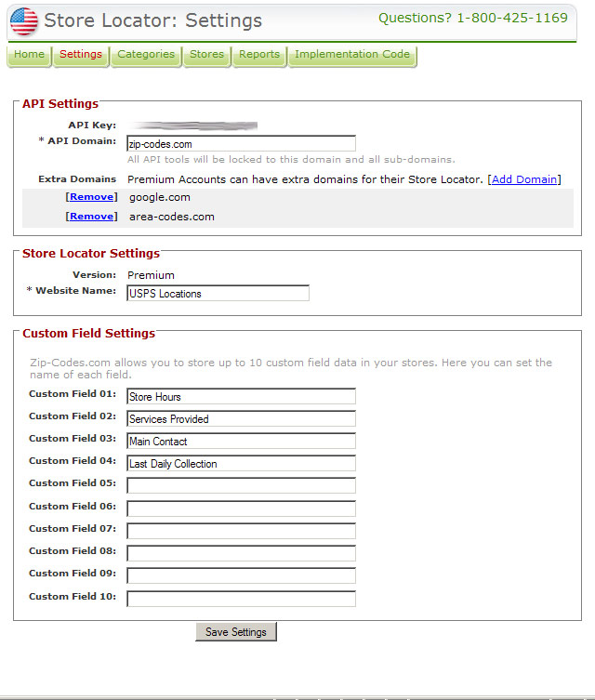The height and width of the screenshot is (700, 595).
Task: Open the Reports tab
Action: tap(259, 56)
